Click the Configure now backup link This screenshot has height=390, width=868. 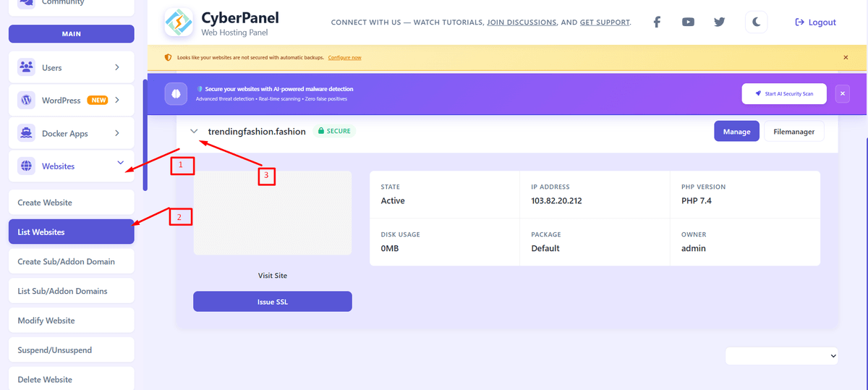(x=344, y=58)
